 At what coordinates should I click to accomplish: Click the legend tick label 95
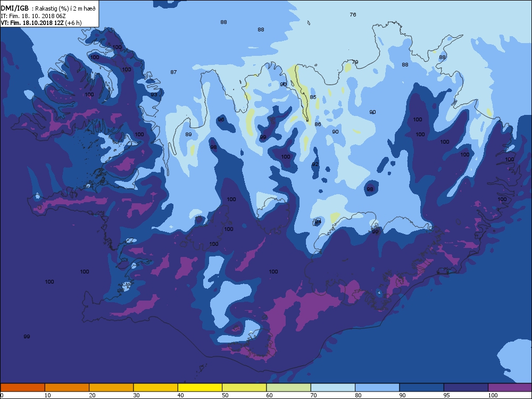(x=446, y=395)
